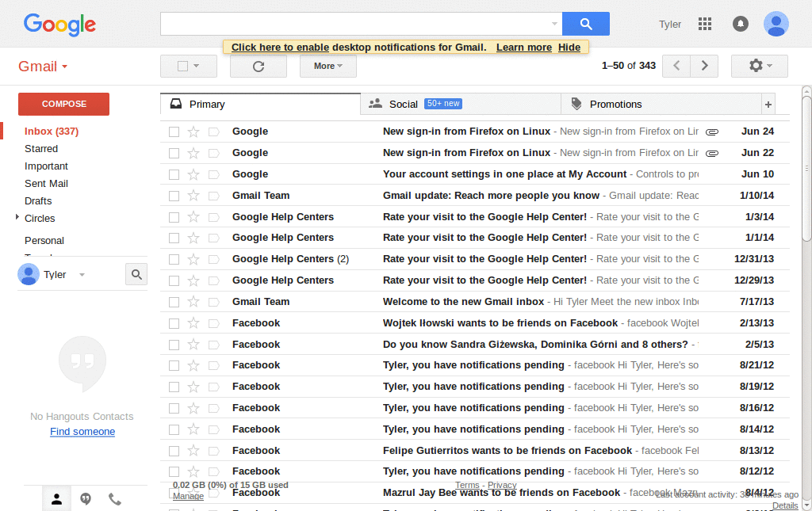Check the Facebook email dated 8/19/12
812x511 pixels.
click(174, 387)
